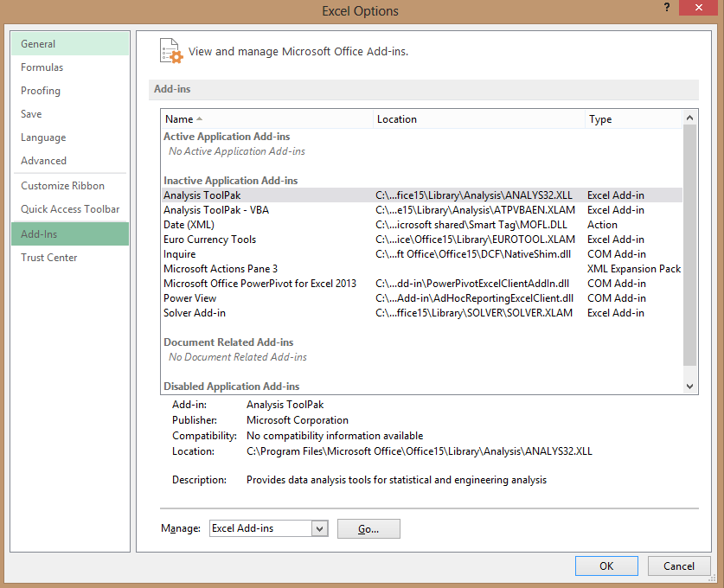Click the Disabled Application Add-ins heading
Image resolution: width=724 pixels, height=588 pixels.
point(231,387)
